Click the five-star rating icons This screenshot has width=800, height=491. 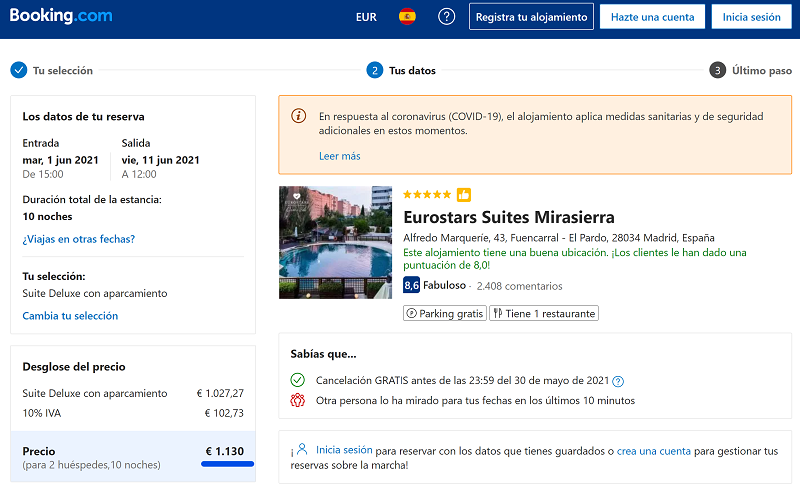(427, 194)
